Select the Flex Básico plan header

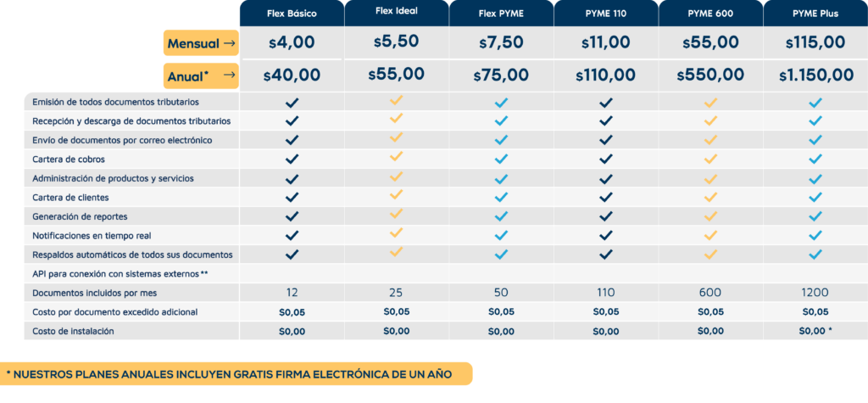[292, 14]
